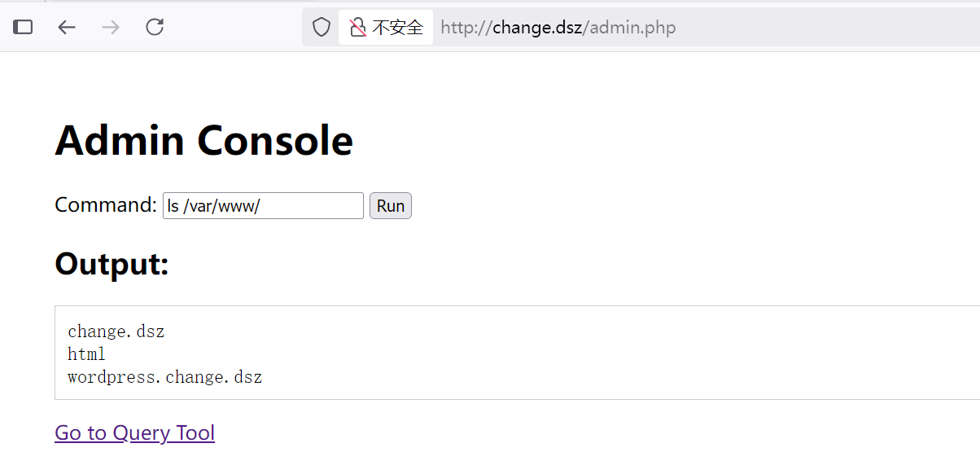Image resolution: width=980 pixels, height=474 pixels.
Task: Click the Output heading
Action: pos(112,264)
